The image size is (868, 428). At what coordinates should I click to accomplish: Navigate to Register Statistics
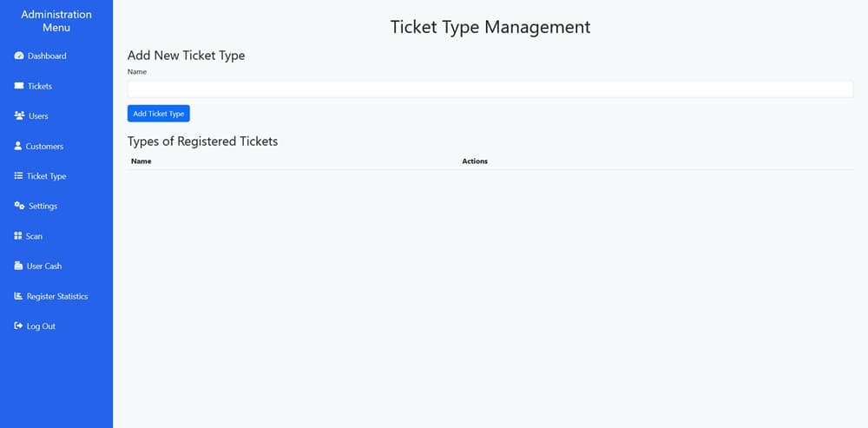[57, 297]
